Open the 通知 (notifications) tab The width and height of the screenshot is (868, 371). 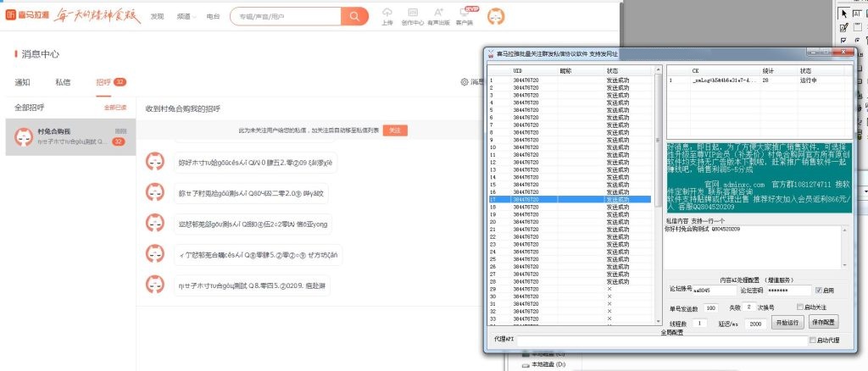tap(23, 82)
